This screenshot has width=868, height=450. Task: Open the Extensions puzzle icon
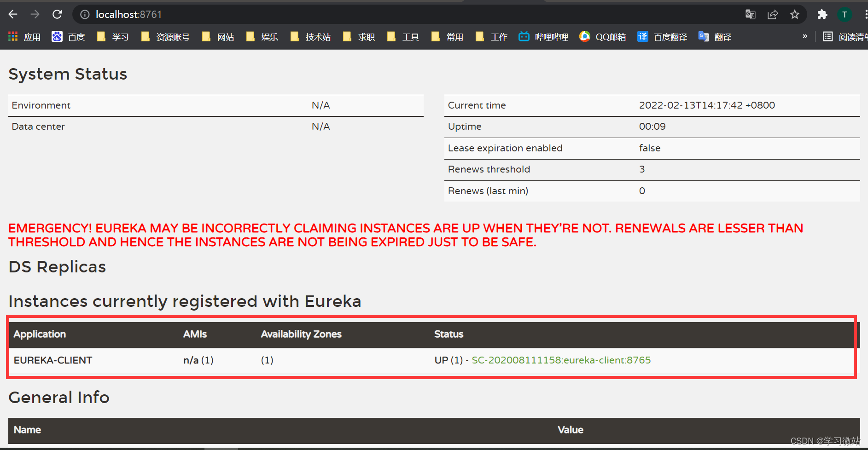coord(822,15)
